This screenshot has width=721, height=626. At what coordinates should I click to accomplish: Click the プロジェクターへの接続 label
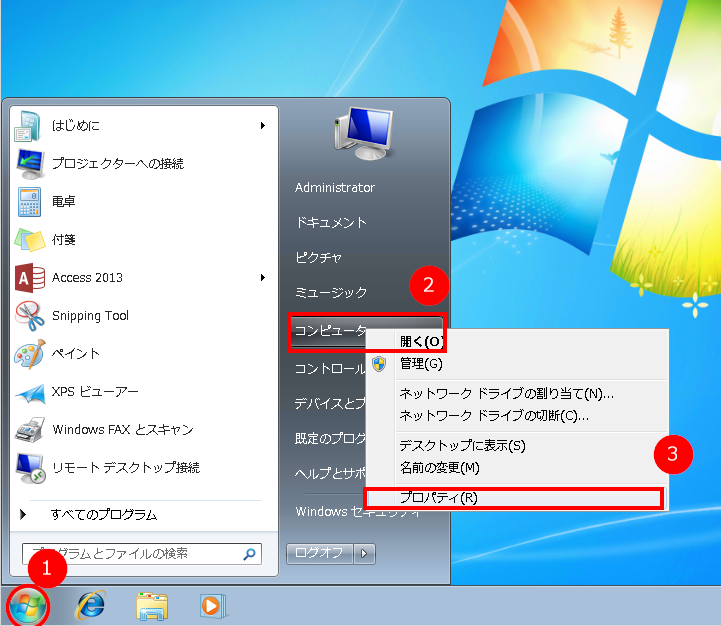(x=118, y=164)
